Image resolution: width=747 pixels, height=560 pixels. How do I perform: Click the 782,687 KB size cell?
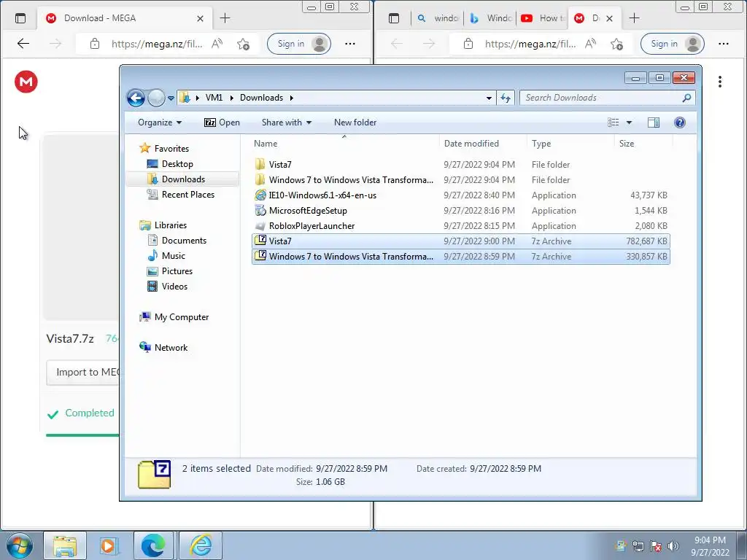[646, 241]
